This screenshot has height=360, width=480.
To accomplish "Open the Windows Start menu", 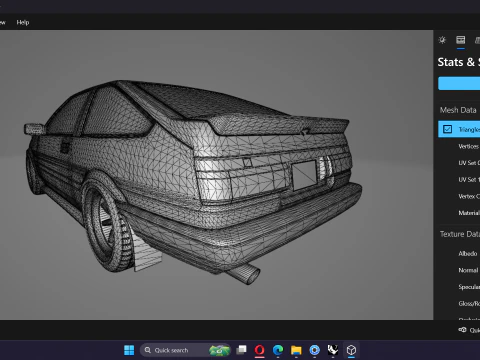I will pos(129,350).
